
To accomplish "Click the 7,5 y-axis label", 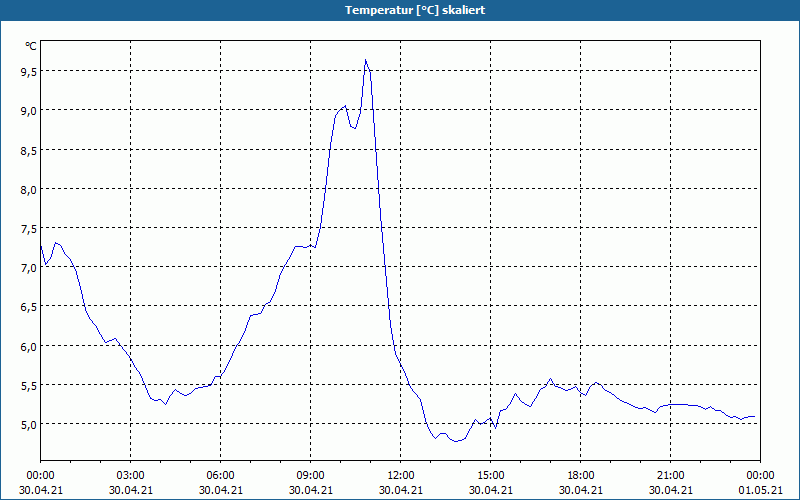I will [29, 229].
